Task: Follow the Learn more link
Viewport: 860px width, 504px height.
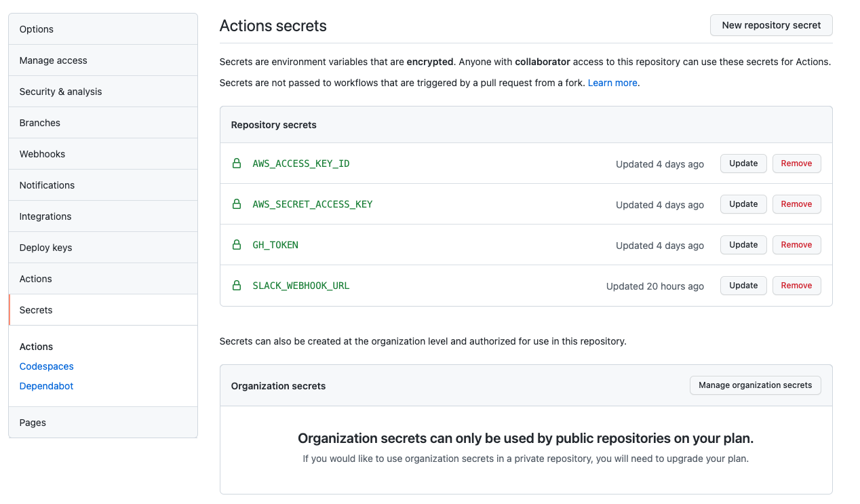Action: point(612,82)
